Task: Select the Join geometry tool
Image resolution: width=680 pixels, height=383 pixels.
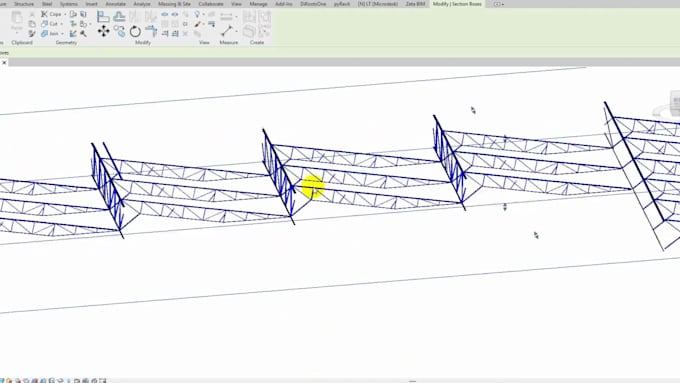Action: click(50, 33)
